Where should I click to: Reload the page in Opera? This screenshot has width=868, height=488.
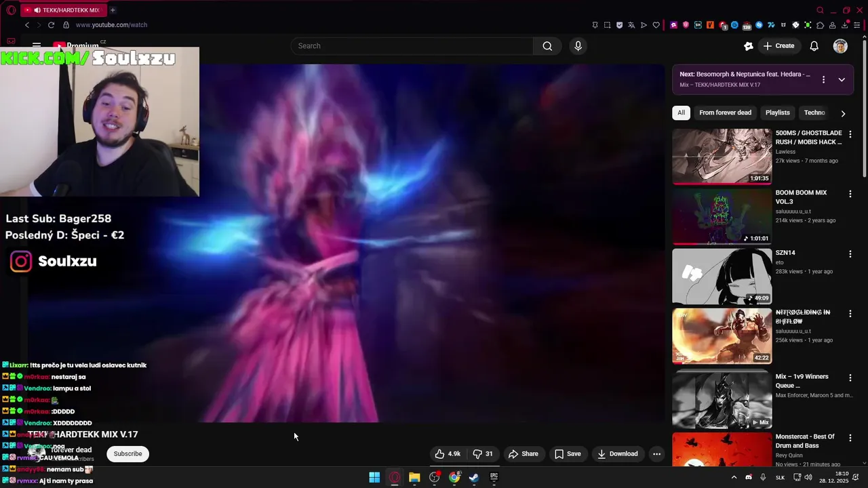(51, 25)
